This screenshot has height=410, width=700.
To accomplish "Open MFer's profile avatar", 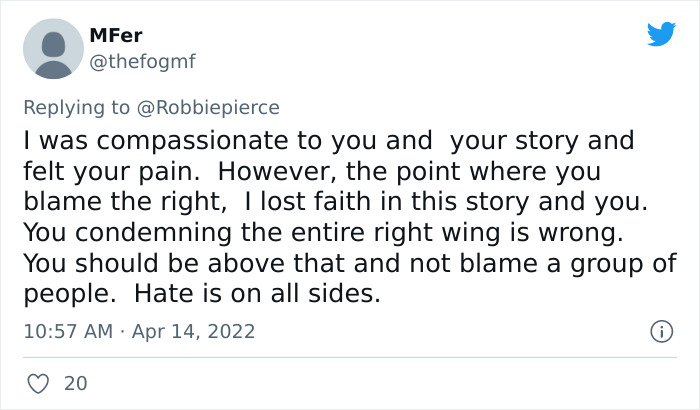I will [50, 48].
